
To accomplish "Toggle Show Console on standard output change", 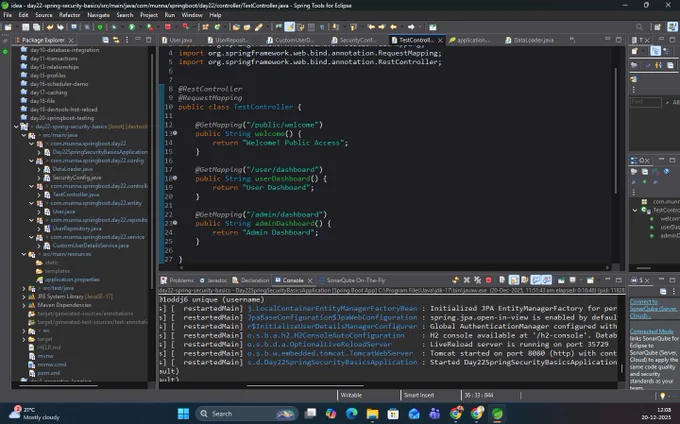I will (x=536, y=280).
